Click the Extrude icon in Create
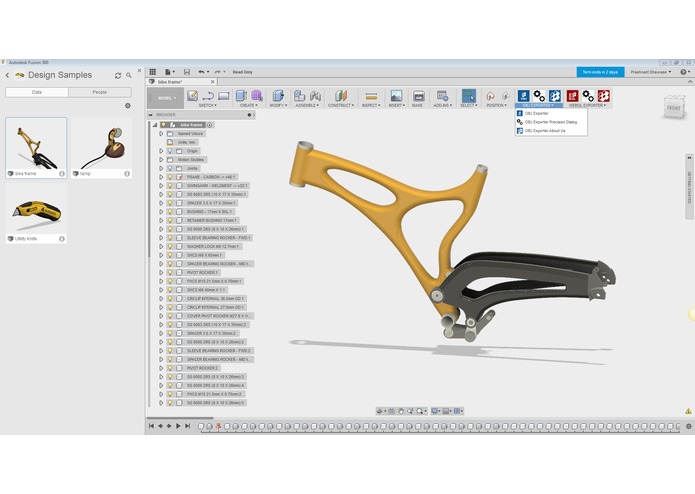The image size is (695, 494). click(242, 96)
